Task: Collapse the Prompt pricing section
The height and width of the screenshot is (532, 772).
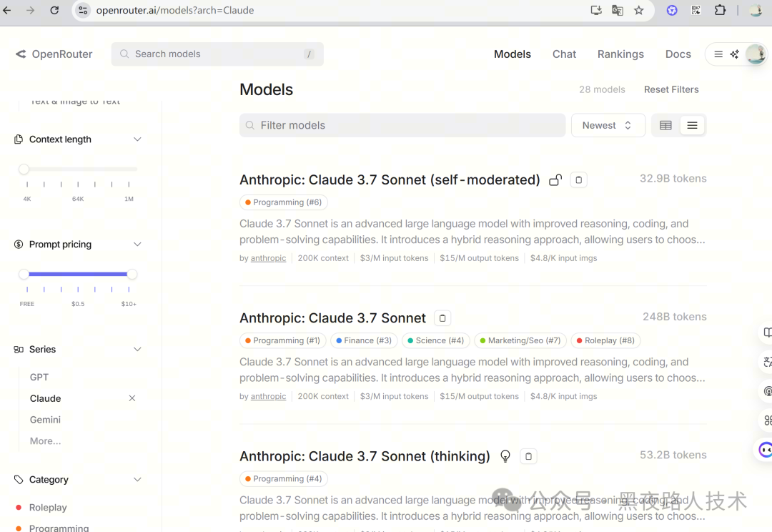Action: [x=137, y=245]
